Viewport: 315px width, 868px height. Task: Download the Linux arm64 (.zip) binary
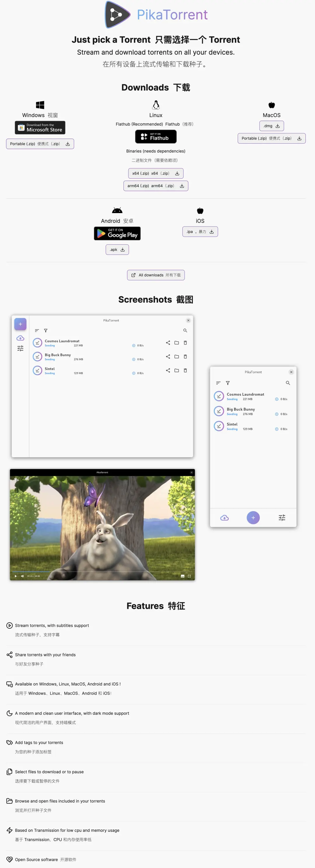click(x=156, y=186)
